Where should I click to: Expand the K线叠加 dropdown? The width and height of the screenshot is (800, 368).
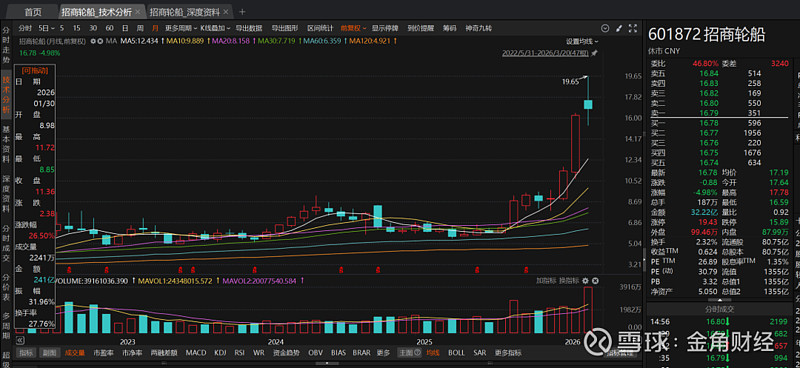coord(215,28)
